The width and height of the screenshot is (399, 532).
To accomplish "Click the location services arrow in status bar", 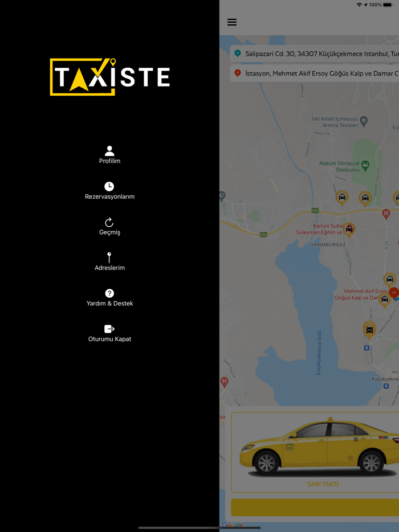I will 365,5.
